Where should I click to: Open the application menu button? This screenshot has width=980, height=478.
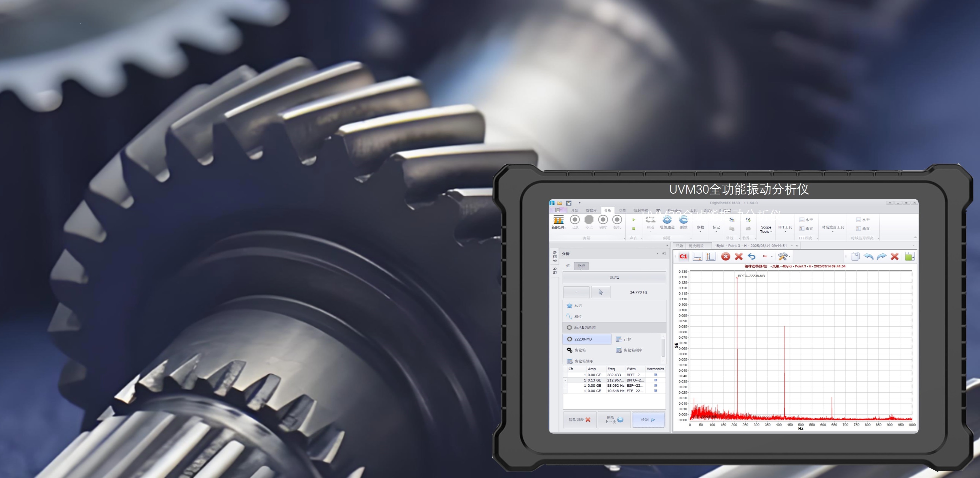point(558,210)
